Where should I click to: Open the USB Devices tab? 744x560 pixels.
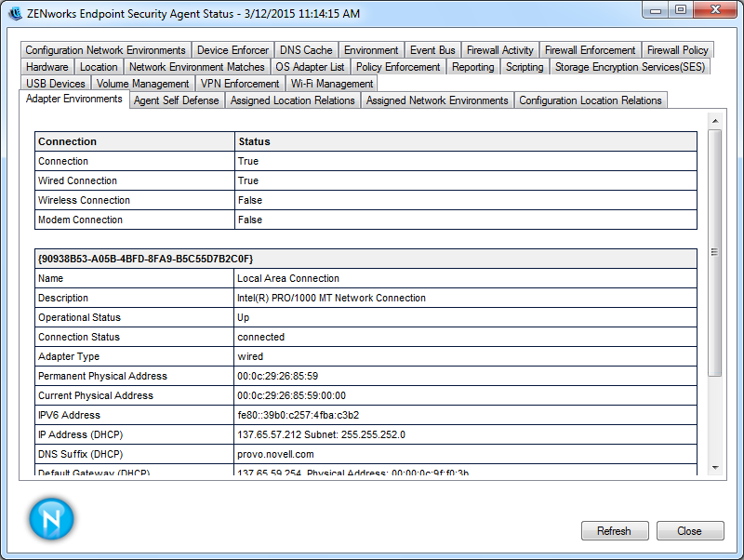pos(56,84)
